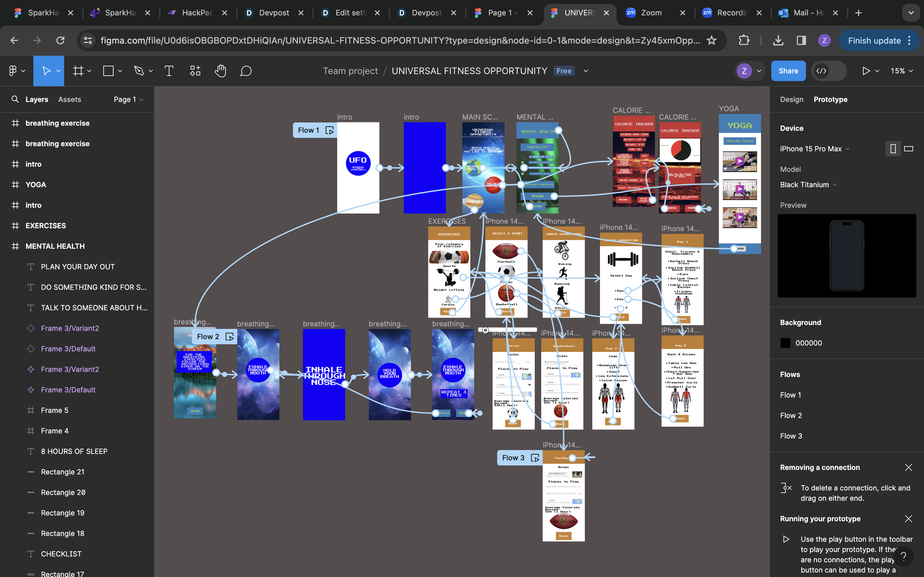Select the Pen tool
924x577 pixels.
coord(139,71)
